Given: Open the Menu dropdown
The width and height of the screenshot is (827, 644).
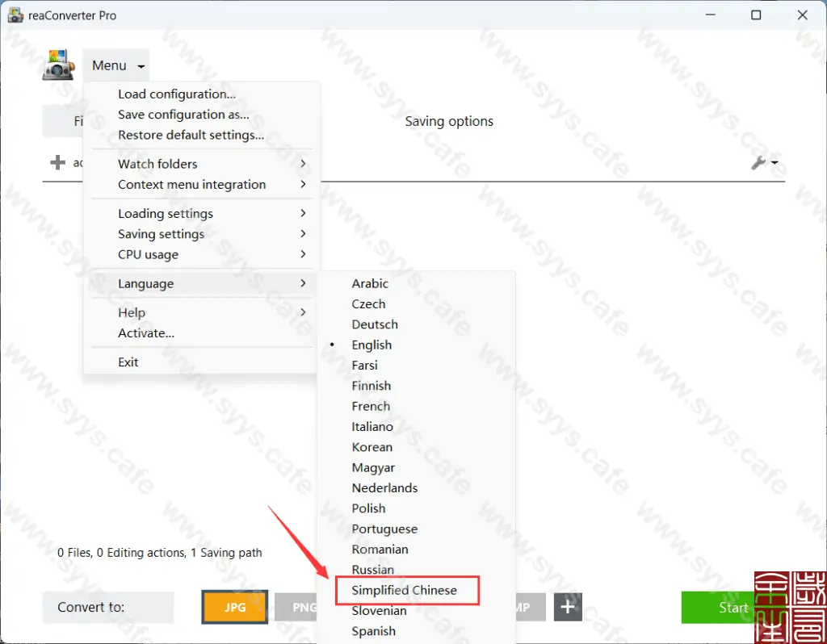Looking at the screenshot, I should [116, 65].
